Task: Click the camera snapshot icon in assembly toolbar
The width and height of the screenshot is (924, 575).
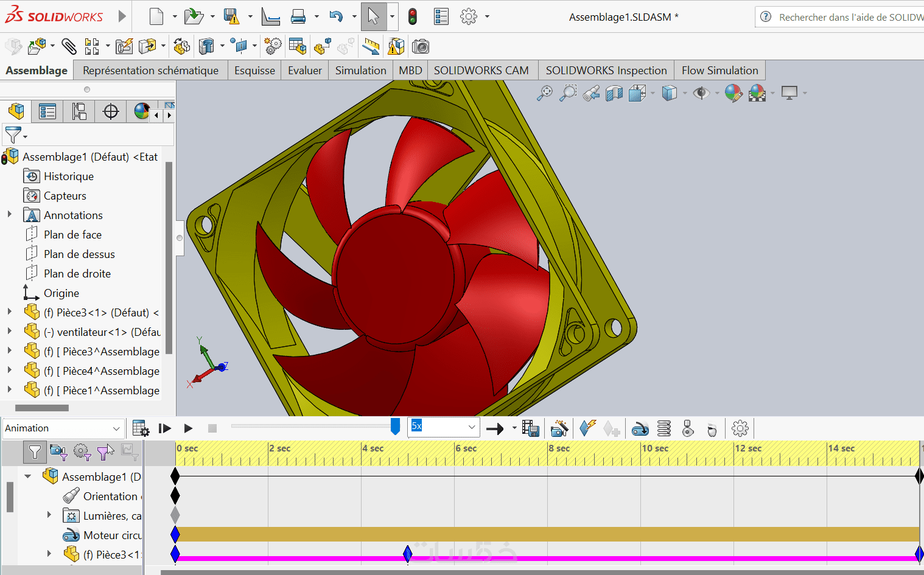Action: [421, 46]
